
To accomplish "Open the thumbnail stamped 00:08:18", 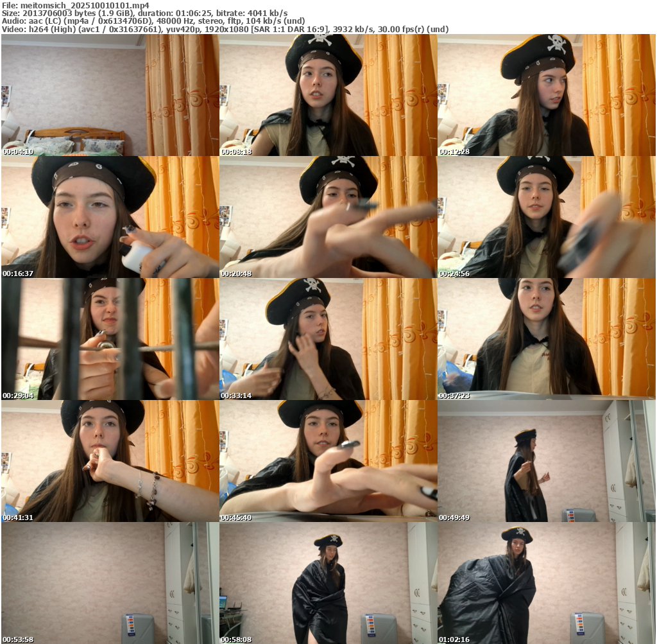I will tap(328, 95).
